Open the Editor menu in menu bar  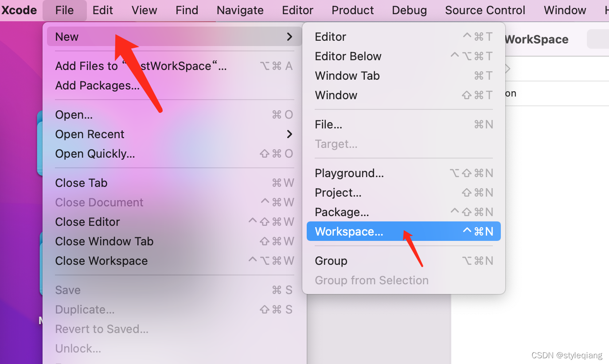pos(298,10)
